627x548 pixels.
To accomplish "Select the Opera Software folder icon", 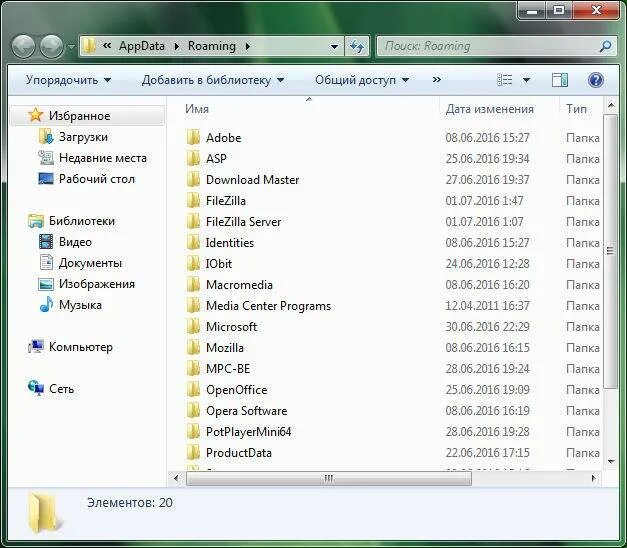I will [x=193, y=410].
